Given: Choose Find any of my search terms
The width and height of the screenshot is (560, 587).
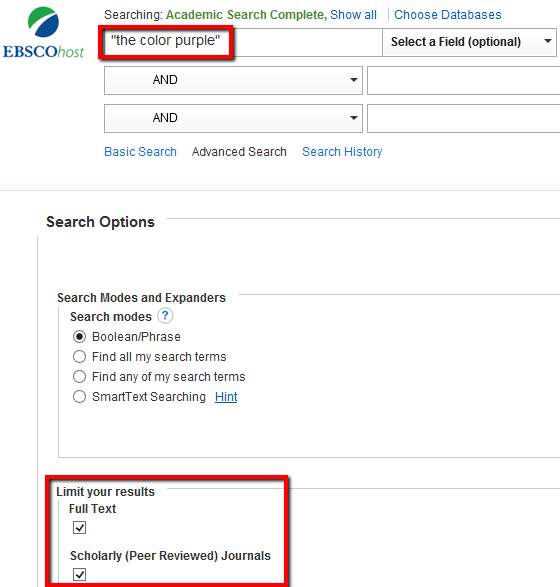Looking at the screenshot, I should [x=79, y=376].
